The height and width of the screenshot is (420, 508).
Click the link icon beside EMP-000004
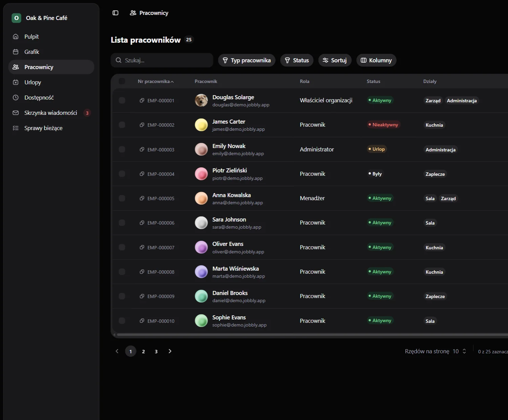coord(142,174)
